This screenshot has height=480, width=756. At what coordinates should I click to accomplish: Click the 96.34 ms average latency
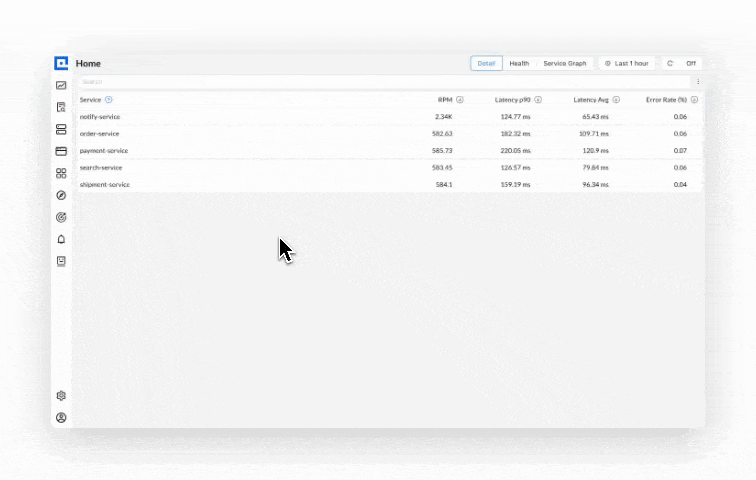tap(595, 184)
